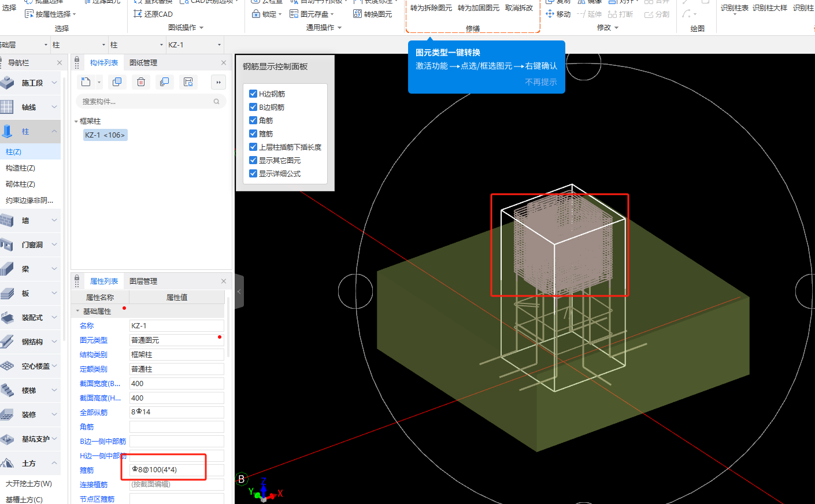Expand the 修改 group dropdown
The height and width of the screenshot is (504, 815).
(x=617, y=28)
